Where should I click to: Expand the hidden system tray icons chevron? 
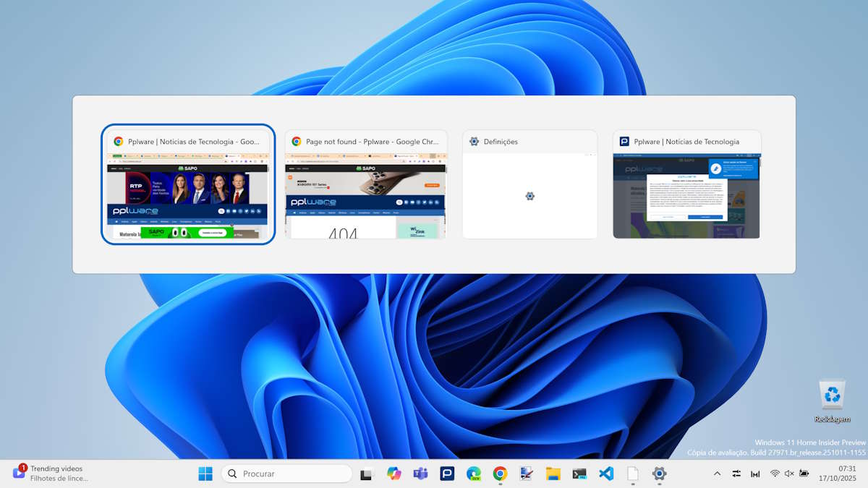point(717,474)
